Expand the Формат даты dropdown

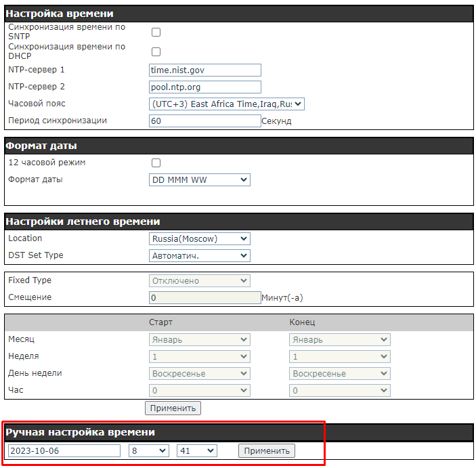tap(199, 180)
